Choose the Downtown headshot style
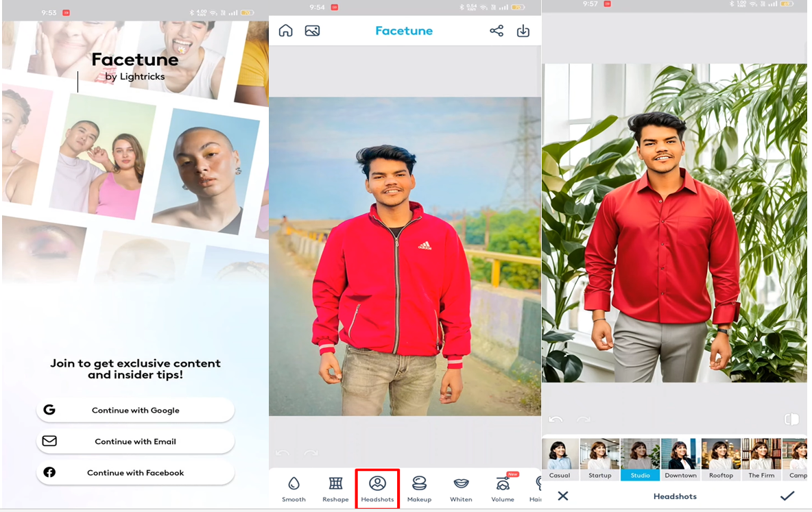 tap(680, 458)
